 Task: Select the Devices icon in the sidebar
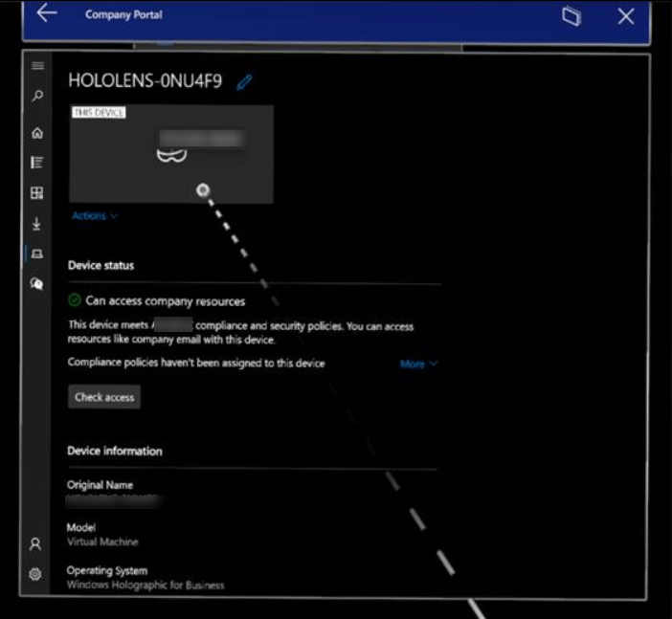(37, 254)
